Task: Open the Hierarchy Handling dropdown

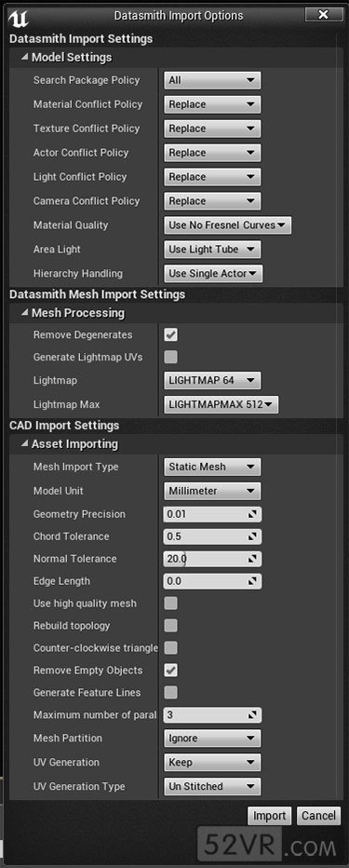Action: tap(213, 274)
